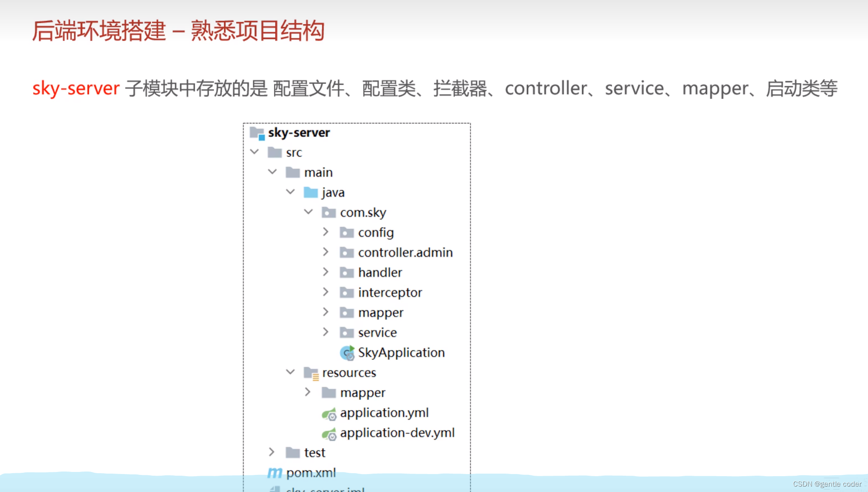Collapse the resources folder arrow

(290, 372)
